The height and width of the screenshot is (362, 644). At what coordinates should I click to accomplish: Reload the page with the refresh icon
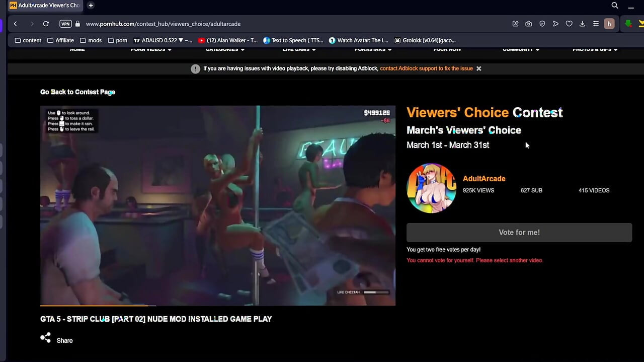[x=46, y=24]
